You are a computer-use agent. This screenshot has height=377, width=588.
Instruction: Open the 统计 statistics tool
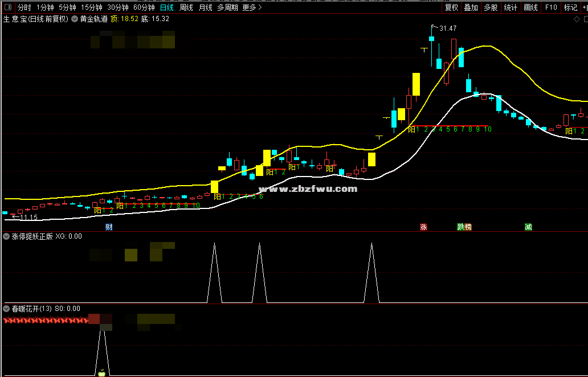tap(511, 7)
